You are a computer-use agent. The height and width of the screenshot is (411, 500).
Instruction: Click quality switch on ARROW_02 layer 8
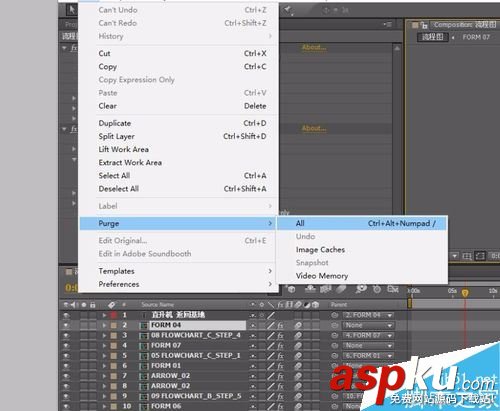coord(271,386)
